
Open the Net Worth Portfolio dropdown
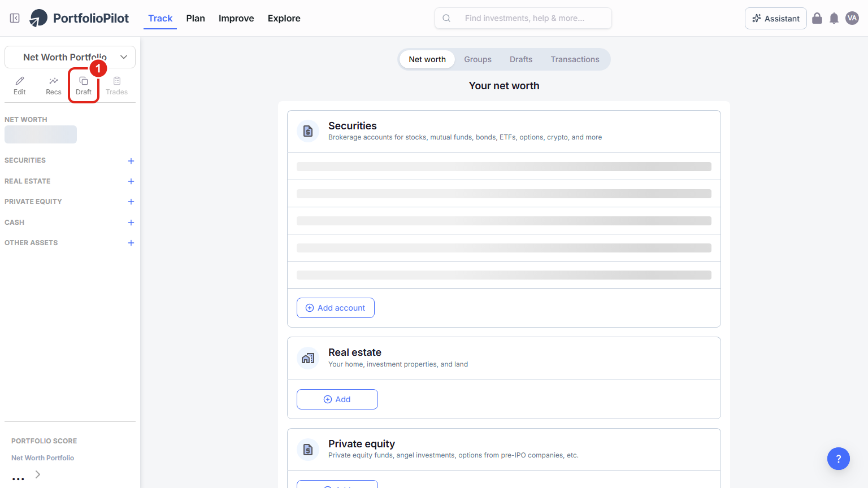70,57
